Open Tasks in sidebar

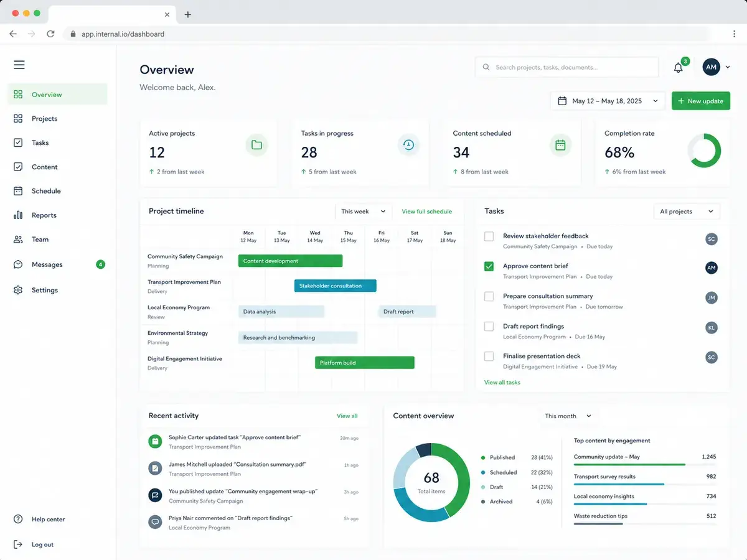(x=57, y=142)
